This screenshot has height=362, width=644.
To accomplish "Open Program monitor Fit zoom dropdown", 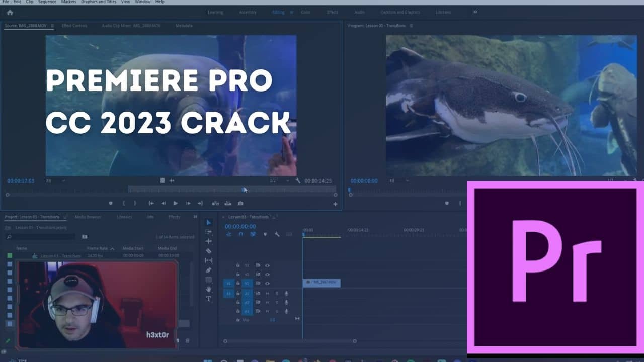I will (399, 180).
